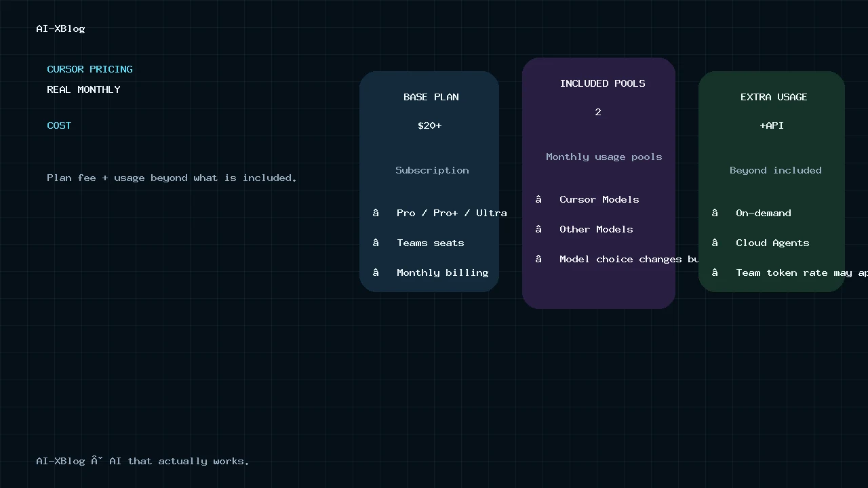
Task: Click the 'Pro / Pro+ / Ultra' item
Action: tap(452, 213)
